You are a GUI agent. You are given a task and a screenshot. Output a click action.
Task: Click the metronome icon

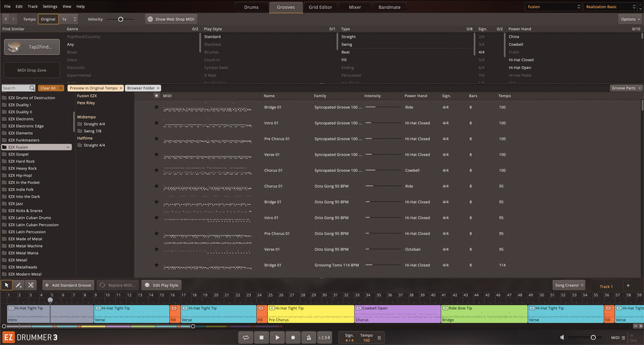308,338
